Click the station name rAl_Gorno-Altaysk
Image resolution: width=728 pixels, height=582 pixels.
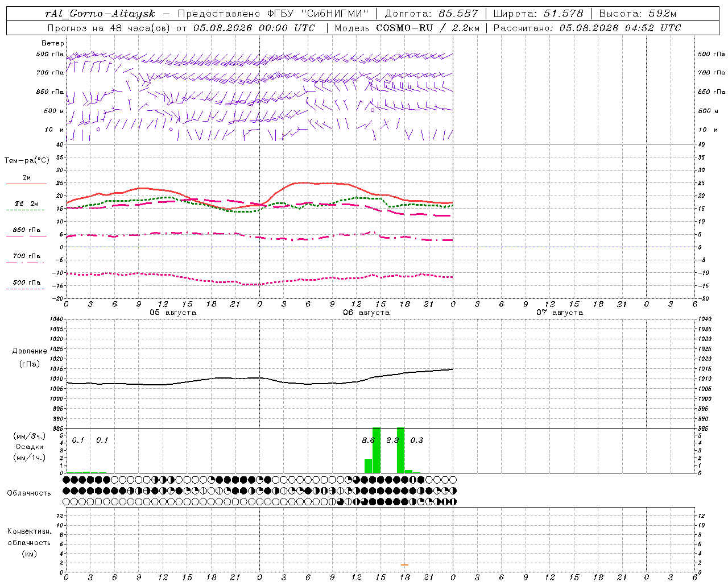100,14
